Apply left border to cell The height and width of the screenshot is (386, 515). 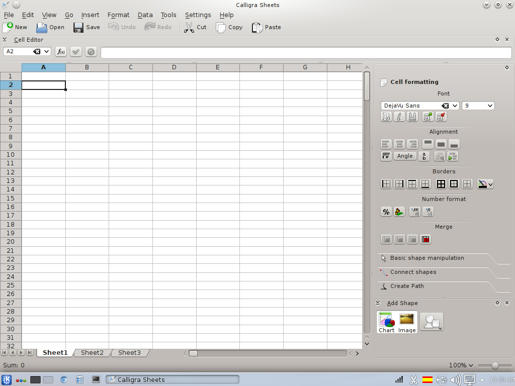click(386, 184)
